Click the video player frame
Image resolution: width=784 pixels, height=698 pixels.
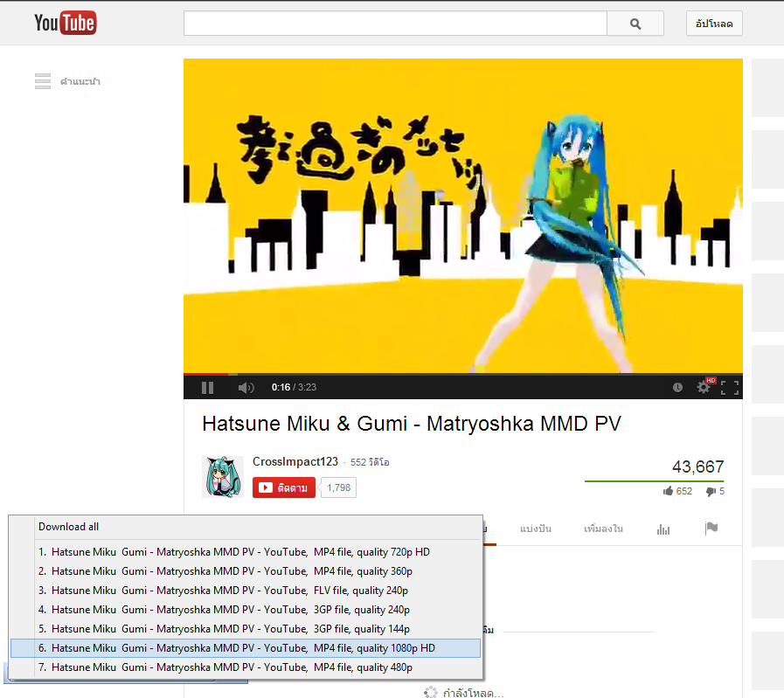coord(463,216)
